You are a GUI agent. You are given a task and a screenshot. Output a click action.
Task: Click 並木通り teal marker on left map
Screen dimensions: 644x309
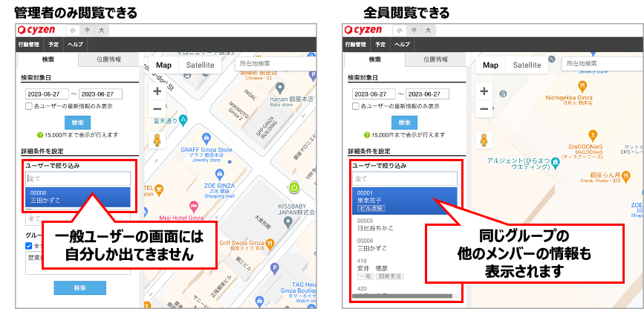[183, 120]
